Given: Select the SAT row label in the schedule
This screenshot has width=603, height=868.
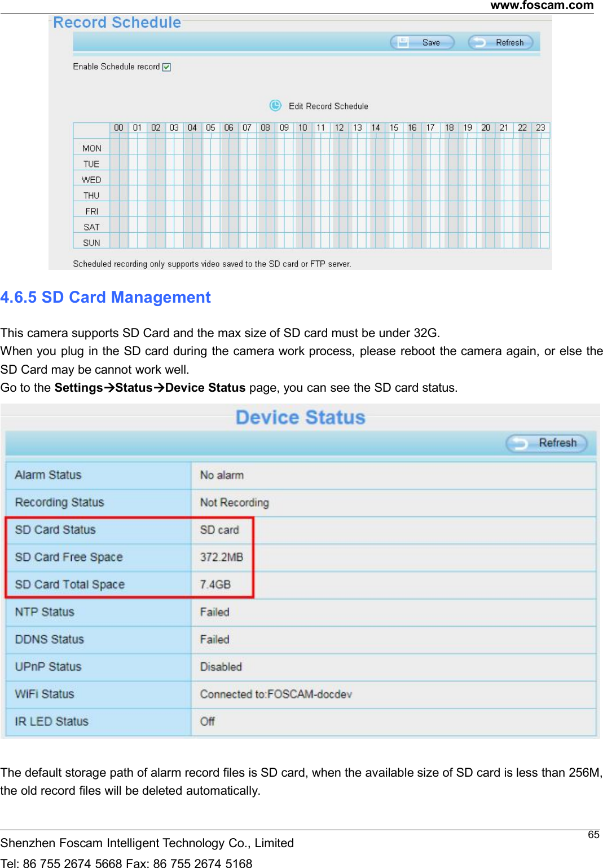Looking at the screenshot, I should coord(91,227).
